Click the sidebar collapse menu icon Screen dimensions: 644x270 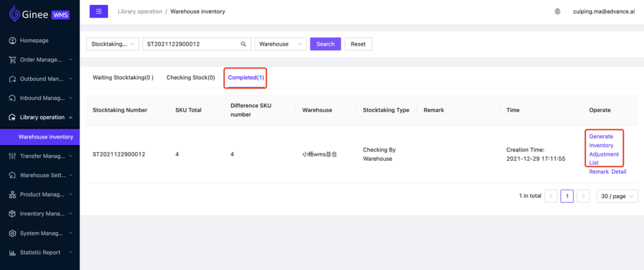pos(99,11)
